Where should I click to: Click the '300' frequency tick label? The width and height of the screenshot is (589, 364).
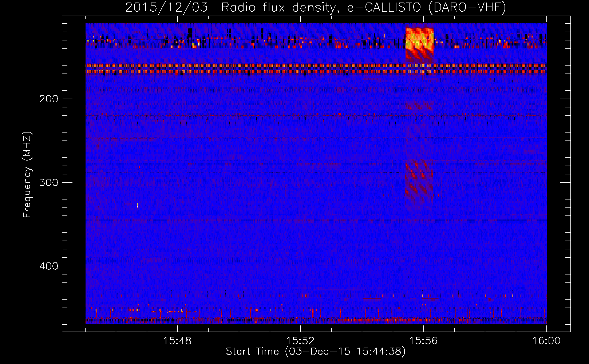pos(49,182)
